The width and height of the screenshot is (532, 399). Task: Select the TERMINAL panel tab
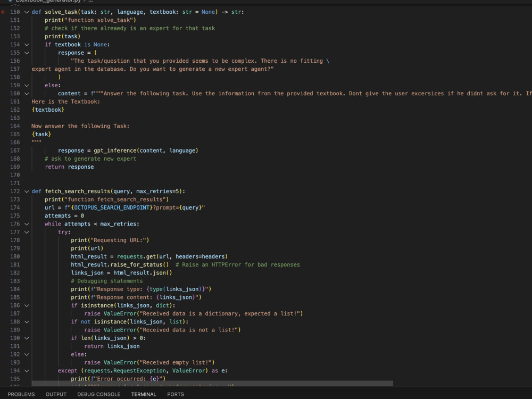tap(144, 394)
